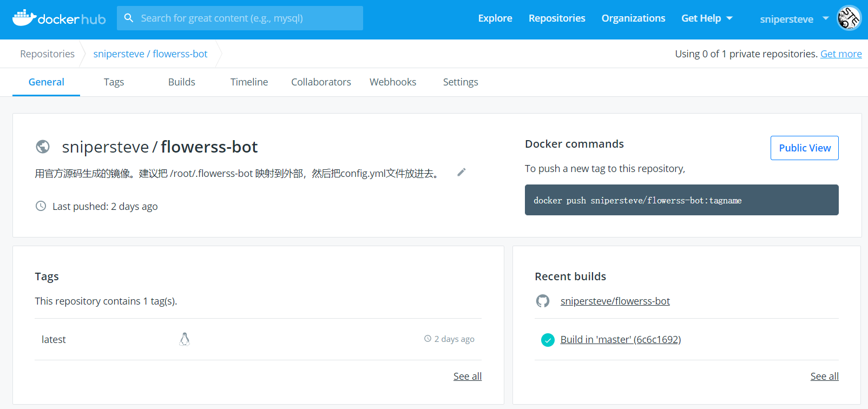
Task: Open the Timeline tab
Action: coord(249,82)
